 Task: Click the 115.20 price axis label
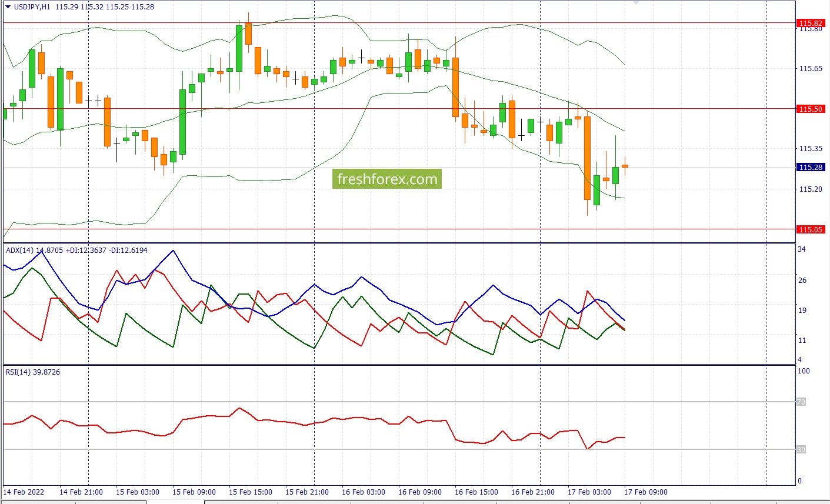tap(811, 189)
